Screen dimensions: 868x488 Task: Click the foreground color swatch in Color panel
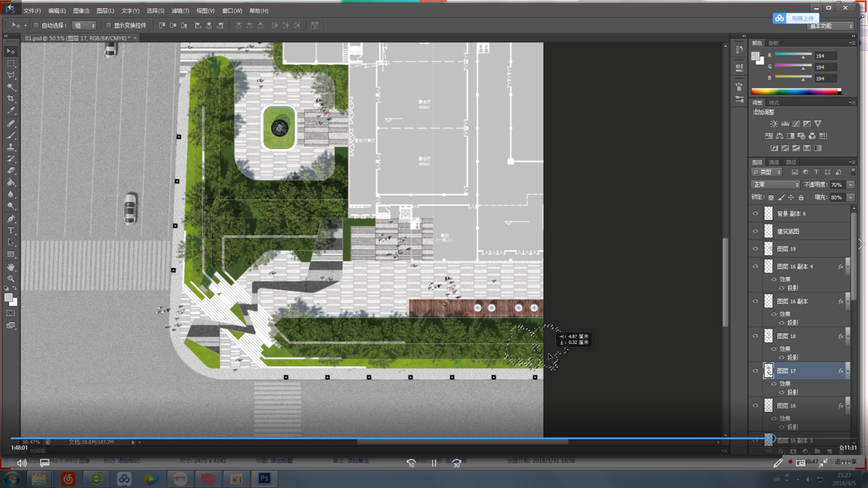click(755, 56)
